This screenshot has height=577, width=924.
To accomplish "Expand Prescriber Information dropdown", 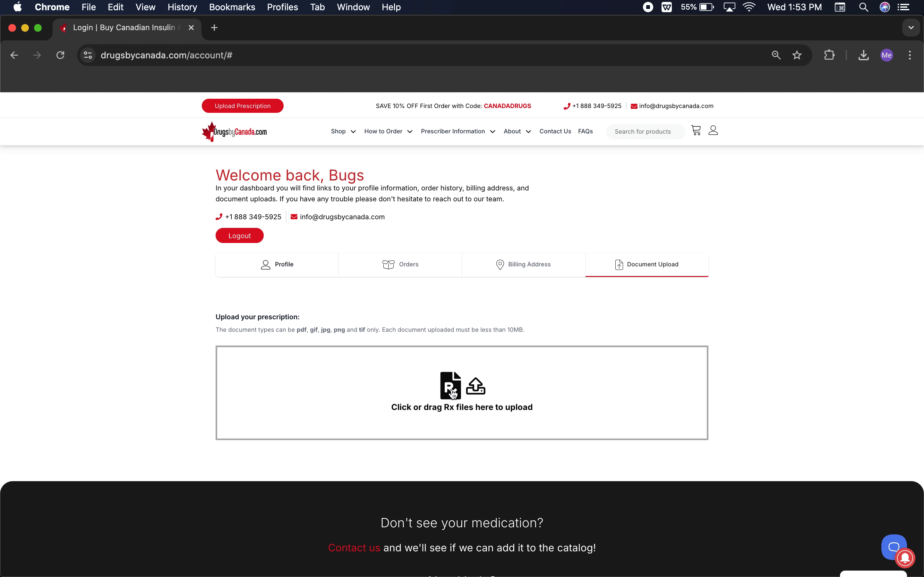I will click(458, 131).
